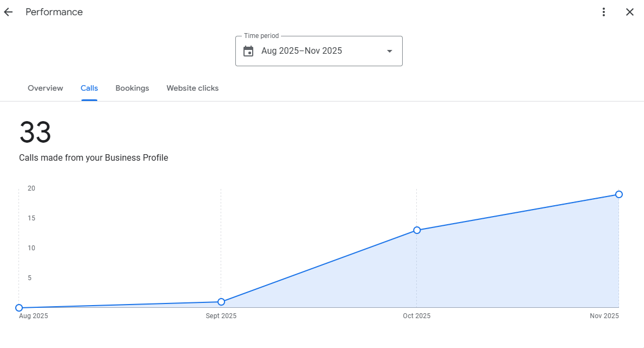Image resolution: width=644 pixels, height=348 pixels.
Task: Open the Bookings tab
Action: 132,88
